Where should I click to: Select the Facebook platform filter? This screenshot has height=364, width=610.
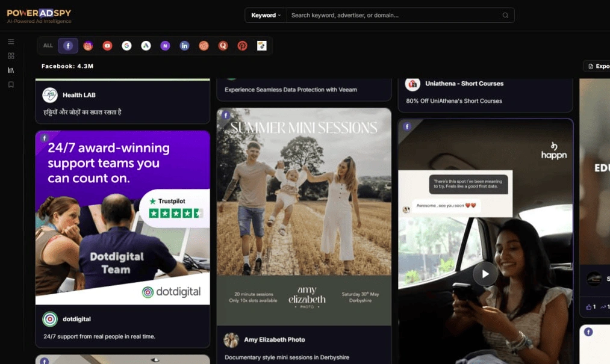coord(68,46)
